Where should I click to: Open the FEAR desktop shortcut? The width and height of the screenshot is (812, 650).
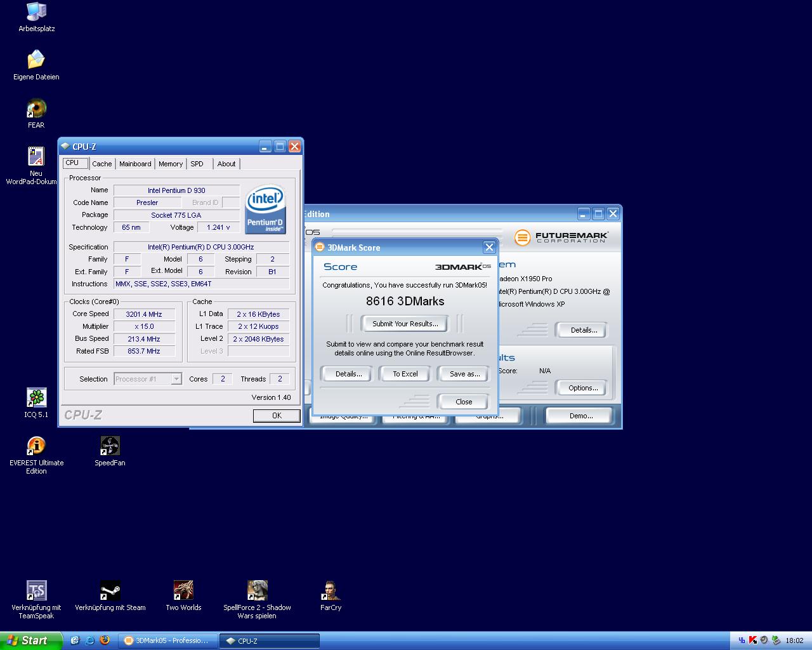[36, 109]
